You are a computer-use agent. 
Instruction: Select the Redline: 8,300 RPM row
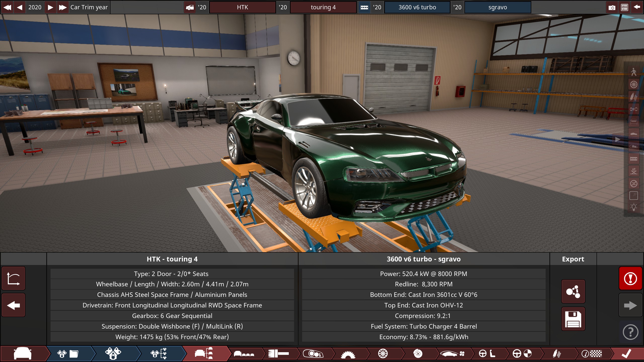424,284
